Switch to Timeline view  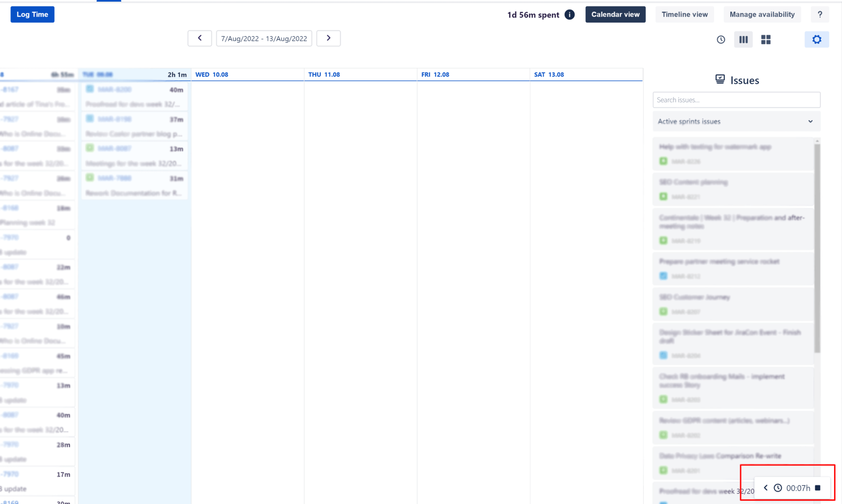[685, 14]
